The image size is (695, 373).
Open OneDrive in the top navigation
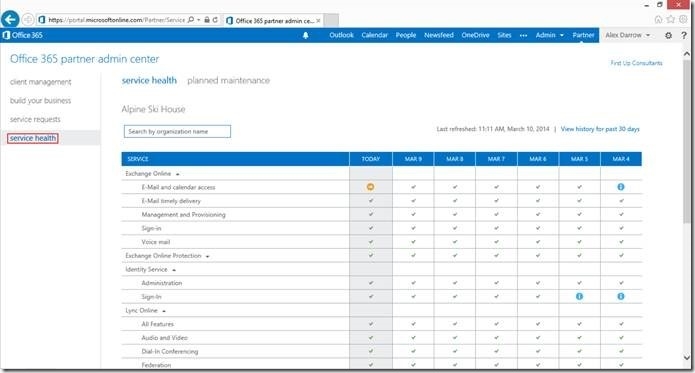pos(475,35)
